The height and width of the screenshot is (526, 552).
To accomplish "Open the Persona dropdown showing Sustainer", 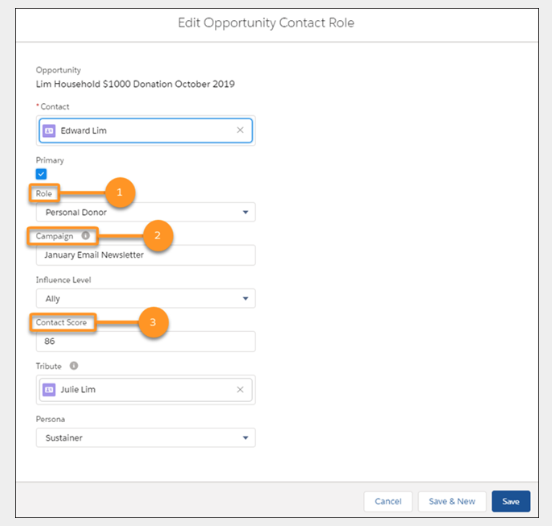I will coord(146,438).
